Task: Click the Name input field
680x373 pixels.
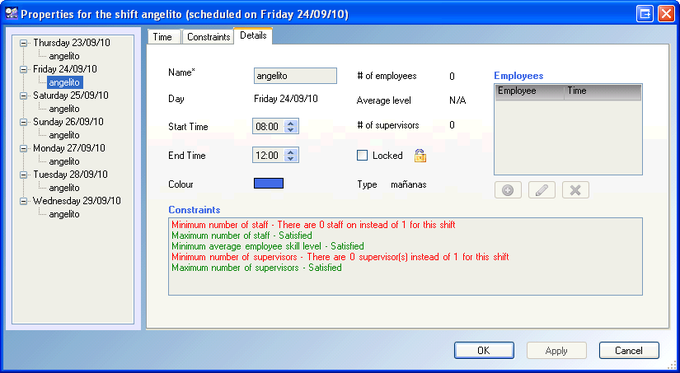Action: 295,75
